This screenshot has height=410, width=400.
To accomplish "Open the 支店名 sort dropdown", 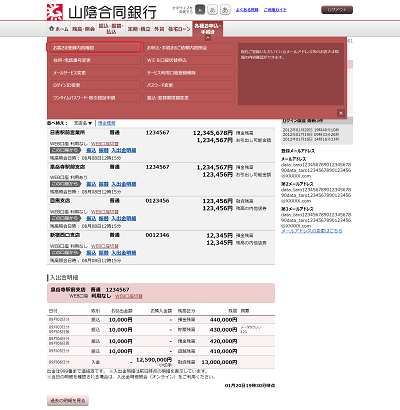I will (83, 123).
